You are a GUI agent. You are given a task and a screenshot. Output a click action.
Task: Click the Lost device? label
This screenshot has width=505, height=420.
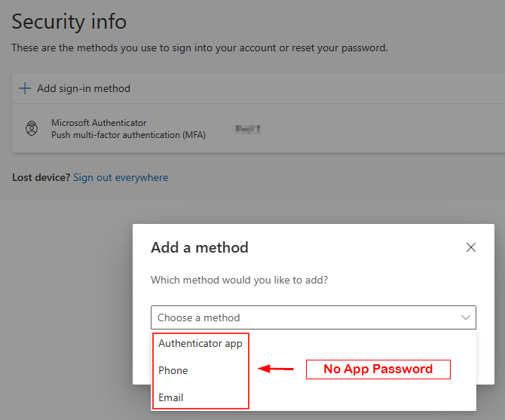pyautogui.click(x=41, y=178)
